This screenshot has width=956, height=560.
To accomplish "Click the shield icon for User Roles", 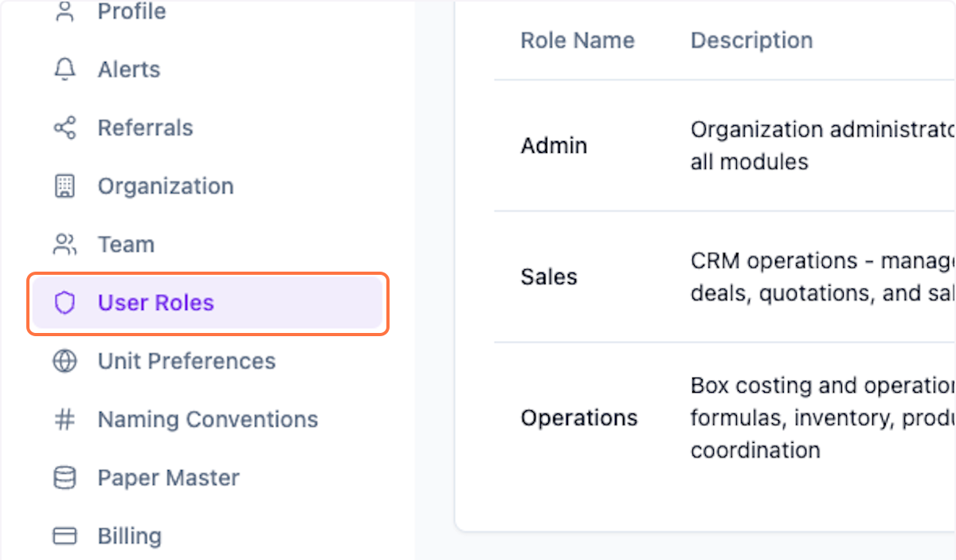I will tap(65, 303).
